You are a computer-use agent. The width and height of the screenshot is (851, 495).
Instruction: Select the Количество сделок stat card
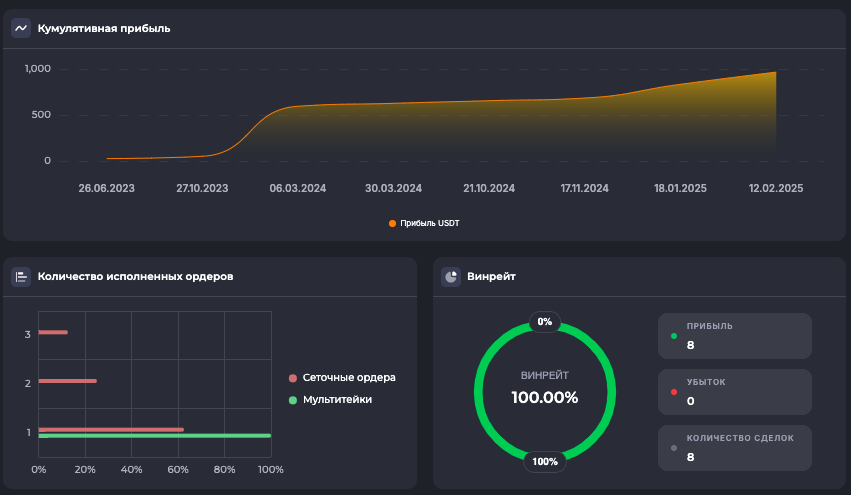point(735,448)
